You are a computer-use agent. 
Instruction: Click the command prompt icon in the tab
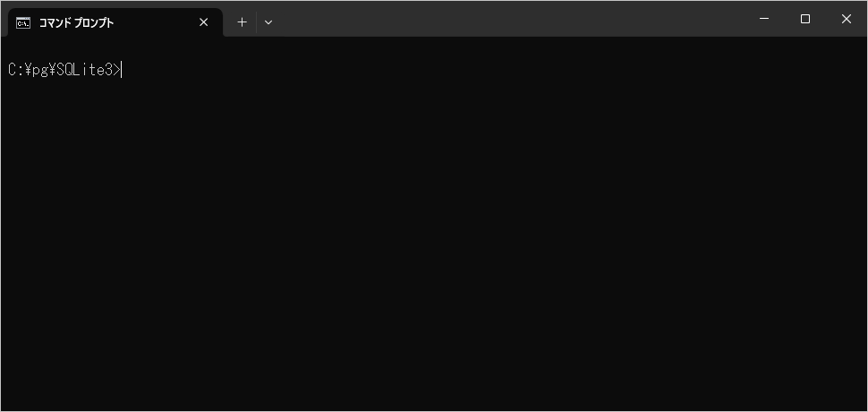(x=23, y=22)
